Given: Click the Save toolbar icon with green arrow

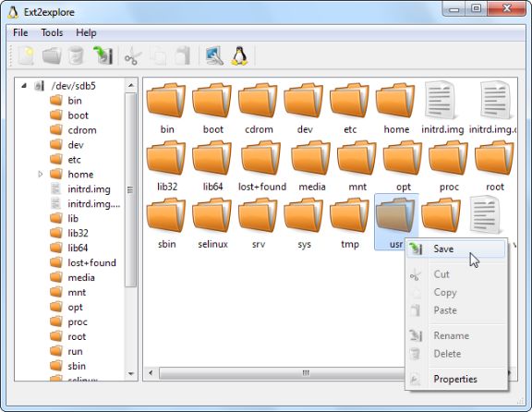Looking at the screenshot, I should pos(103,55).
